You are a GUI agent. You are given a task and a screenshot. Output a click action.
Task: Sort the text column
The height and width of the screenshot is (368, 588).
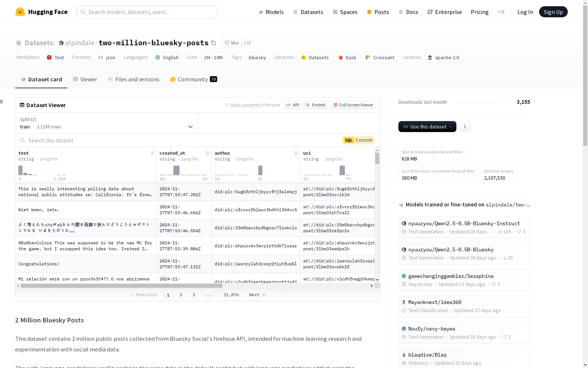point(152,153)
